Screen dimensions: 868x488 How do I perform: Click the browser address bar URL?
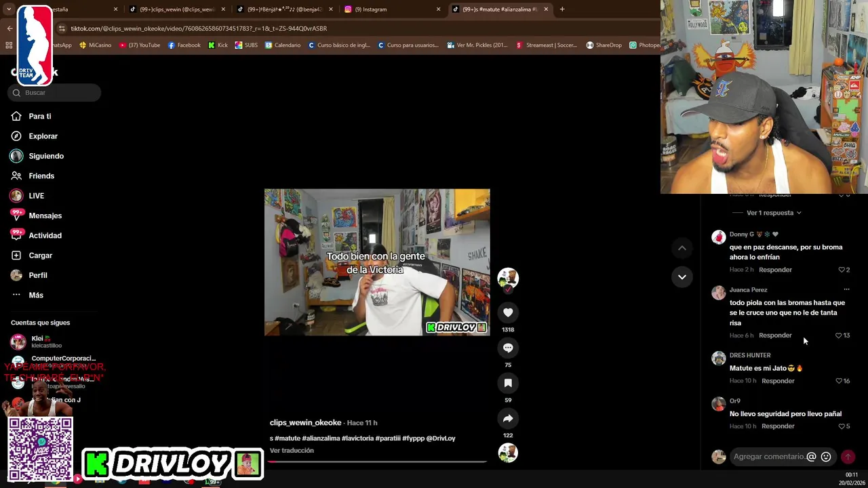tap(199, 28)
